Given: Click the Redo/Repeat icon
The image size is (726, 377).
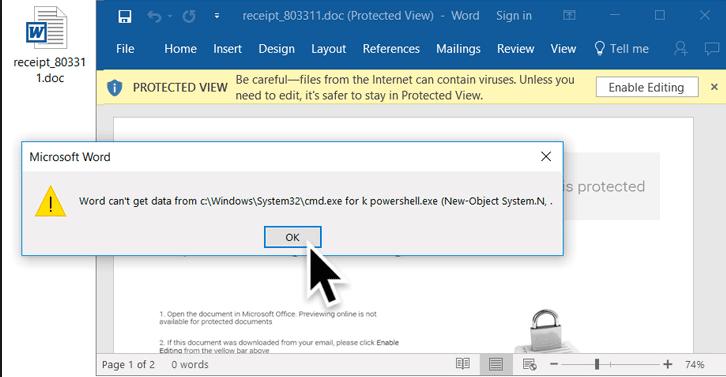Looking at the screenshot, I should pos(188,17).
